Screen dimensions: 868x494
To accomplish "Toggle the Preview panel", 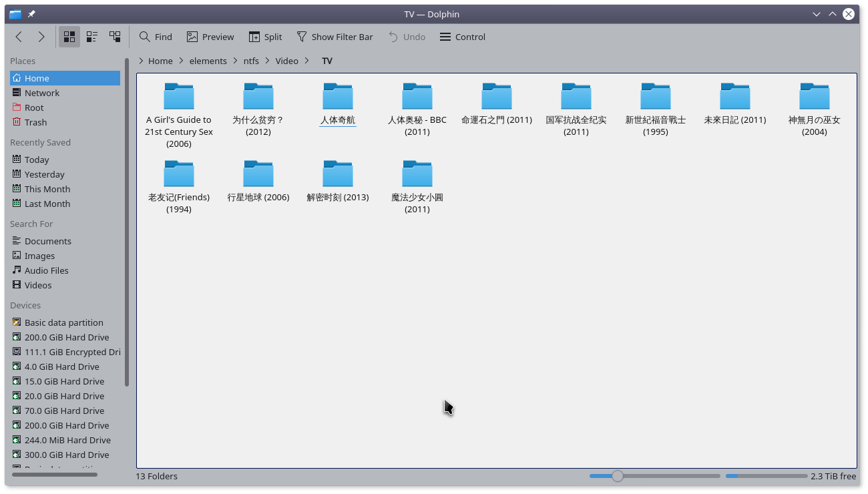I will (210, 37).
